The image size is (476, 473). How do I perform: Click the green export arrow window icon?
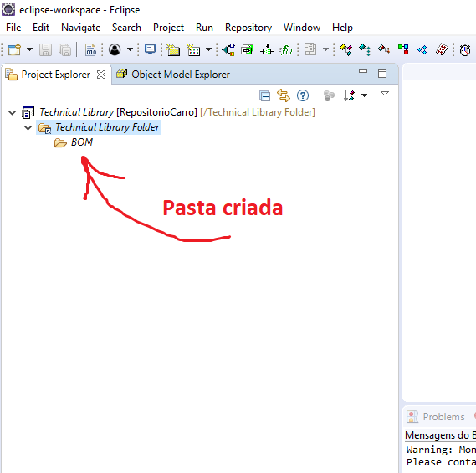pos(248,49)
